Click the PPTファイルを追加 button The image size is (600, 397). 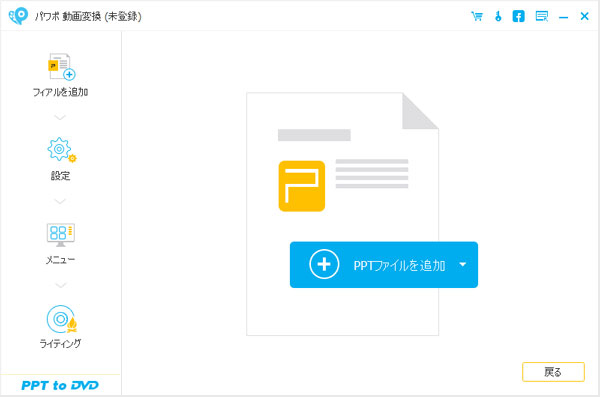pos(384,265)
